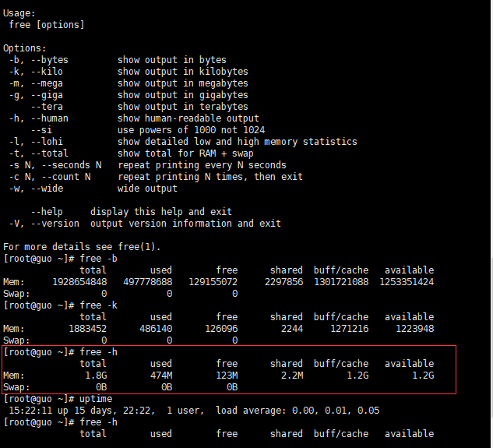This screenshot has height=448, width=493.
Task: Click the "-k, --kilo" option flag
Action: pyautogui.click(x=36, y=72)
